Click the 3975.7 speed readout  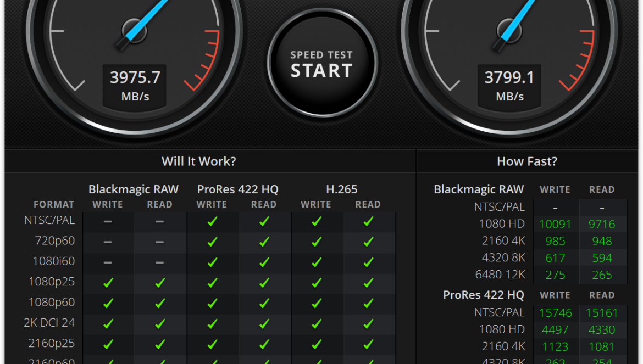135,77
